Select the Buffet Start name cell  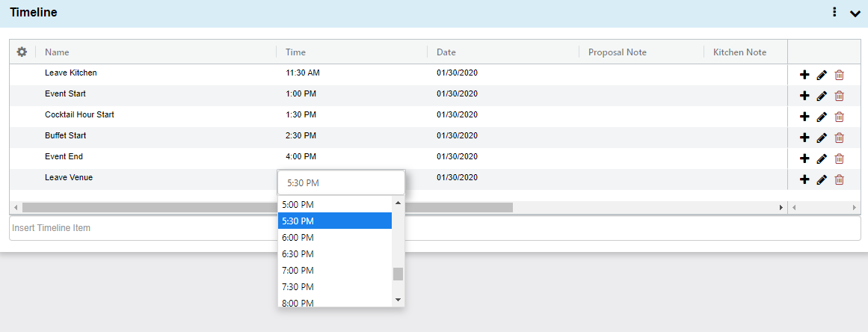[65, 135]
